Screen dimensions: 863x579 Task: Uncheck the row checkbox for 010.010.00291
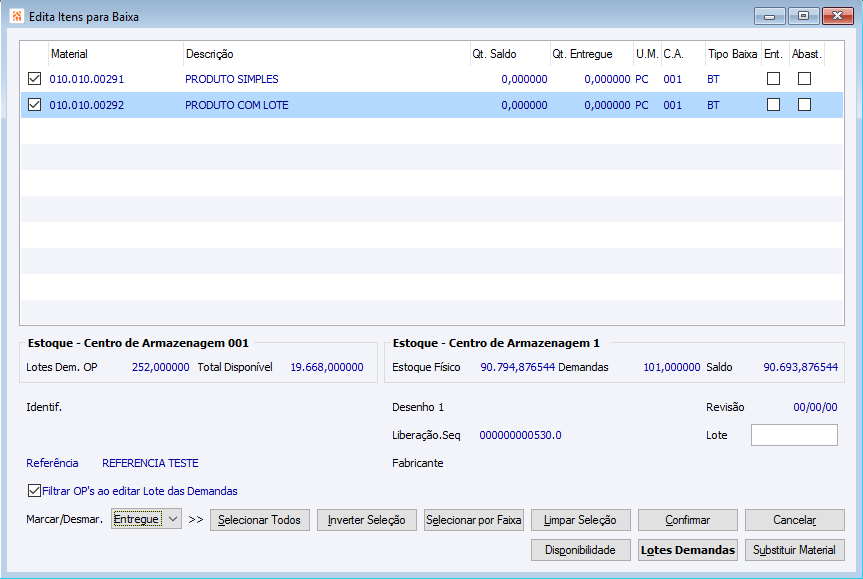(34, 79)
